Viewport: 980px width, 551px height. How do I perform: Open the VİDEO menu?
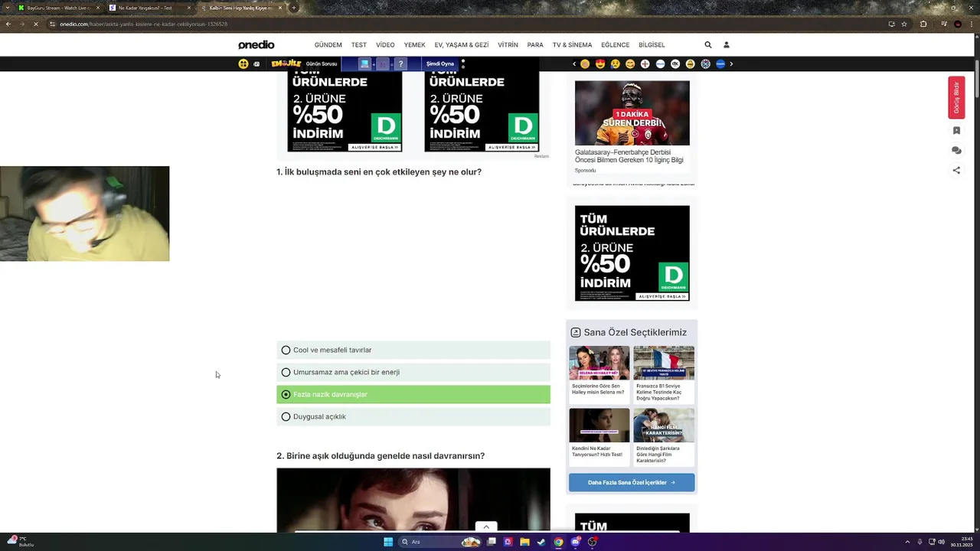pos(385,45)
